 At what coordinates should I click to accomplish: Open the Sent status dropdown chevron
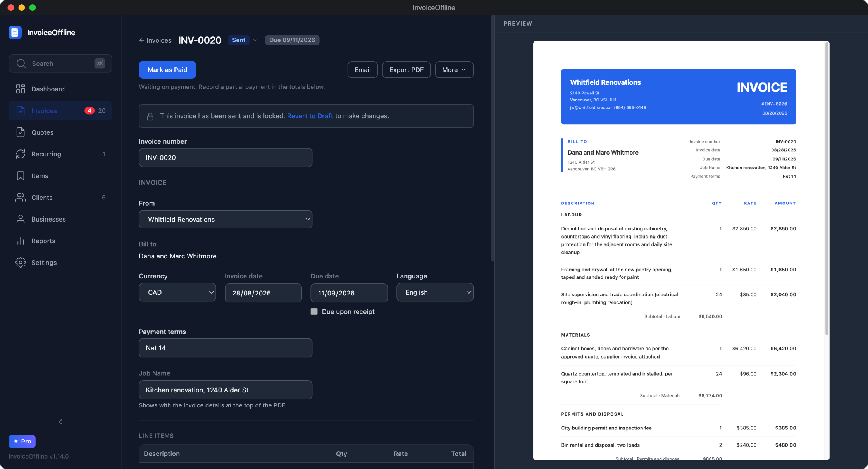(x=255, y=40)
